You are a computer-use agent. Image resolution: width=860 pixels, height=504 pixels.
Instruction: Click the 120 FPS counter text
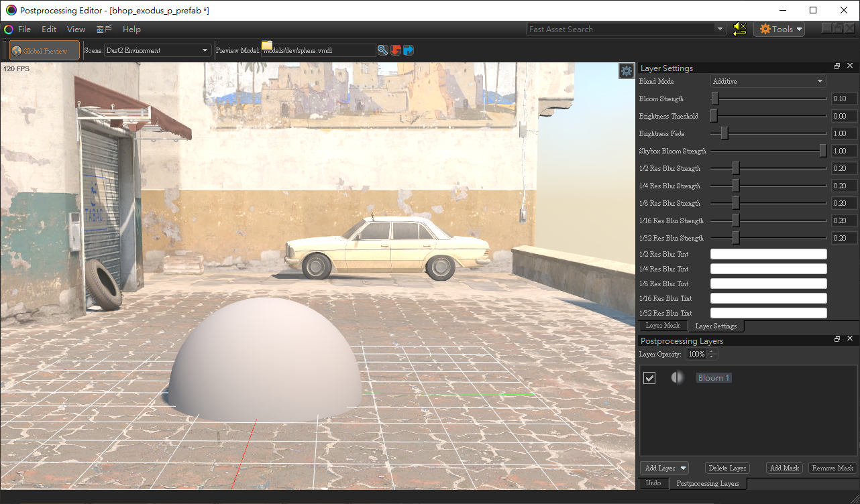point(16,68)
